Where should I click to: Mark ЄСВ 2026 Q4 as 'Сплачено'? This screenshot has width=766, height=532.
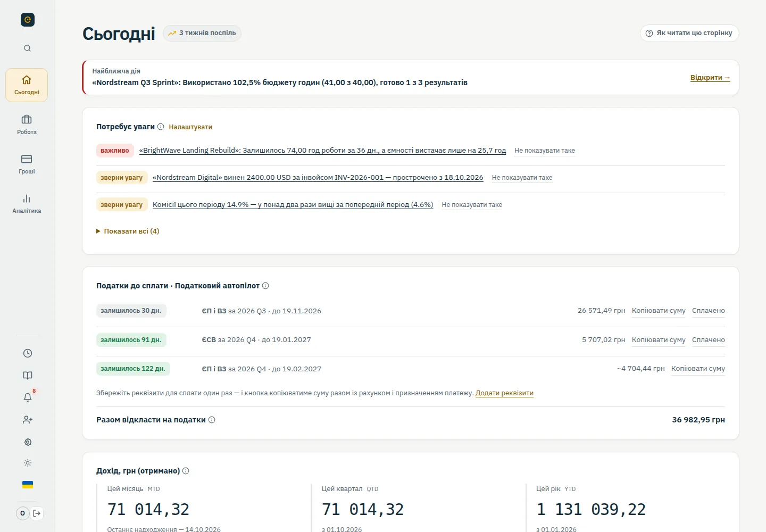pyautogui.click(x=709, y=340)
